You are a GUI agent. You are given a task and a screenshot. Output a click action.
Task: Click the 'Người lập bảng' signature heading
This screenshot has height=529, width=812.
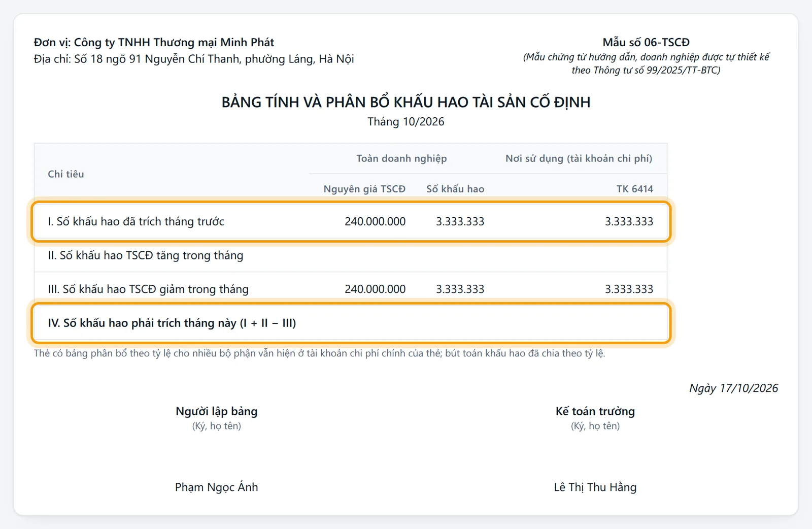coord(217,411)
